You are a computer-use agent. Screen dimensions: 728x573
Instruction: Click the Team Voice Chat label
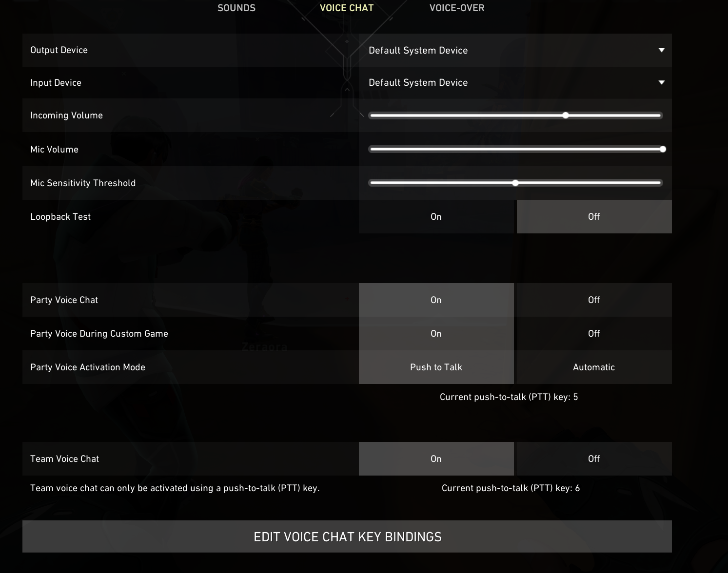tap(64, 459)
